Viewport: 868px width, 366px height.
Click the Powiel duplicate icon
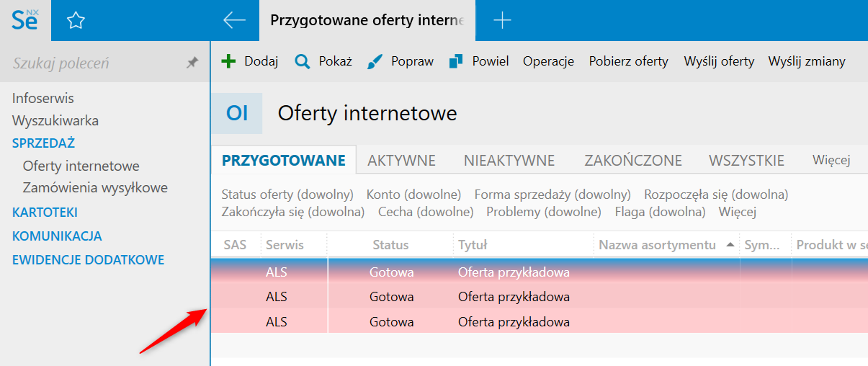[x=455, y=61]
